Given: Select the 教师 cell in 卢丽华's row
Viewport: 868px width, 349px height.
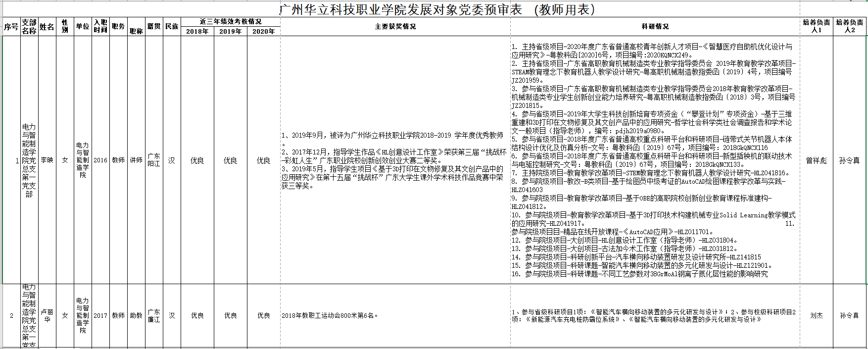Looking at the screenshot, I should (118, 316).
